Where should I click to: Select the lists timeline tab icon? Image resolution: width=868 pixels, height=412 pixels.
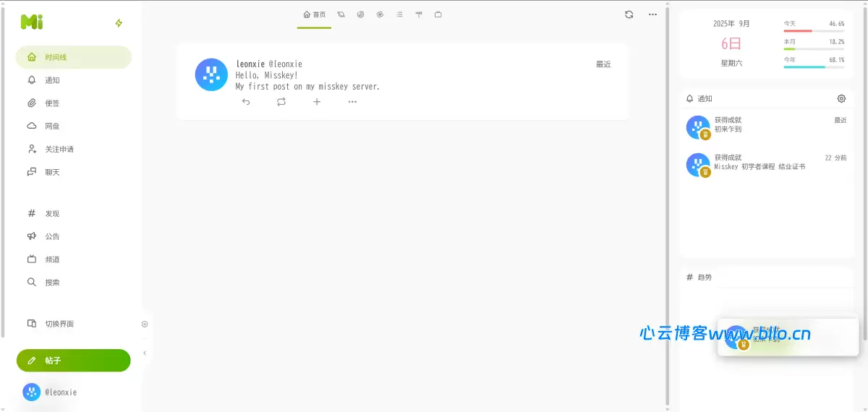(x=399, y=14)
